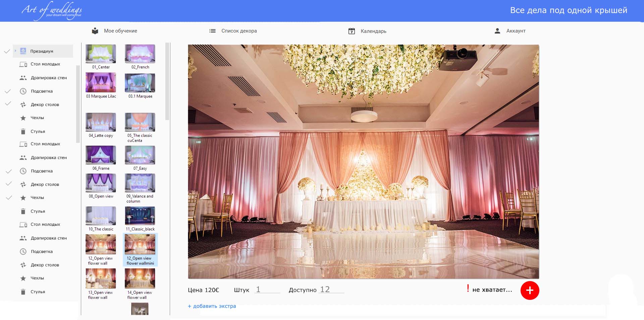Image resolution: width=644 pixels, height=320 pixels.
Task: Click the не хватает… warning text
Action: click(492, 290)
